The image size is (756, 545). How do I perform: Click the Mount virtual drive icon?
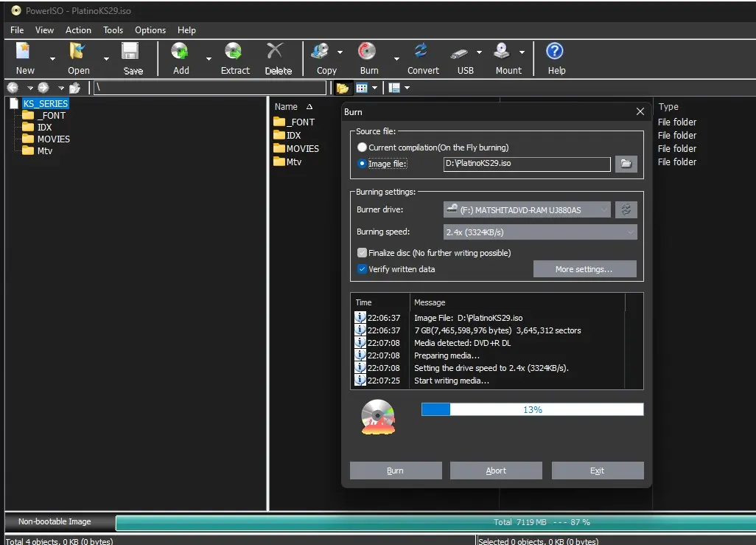click(x=502, y=51)
